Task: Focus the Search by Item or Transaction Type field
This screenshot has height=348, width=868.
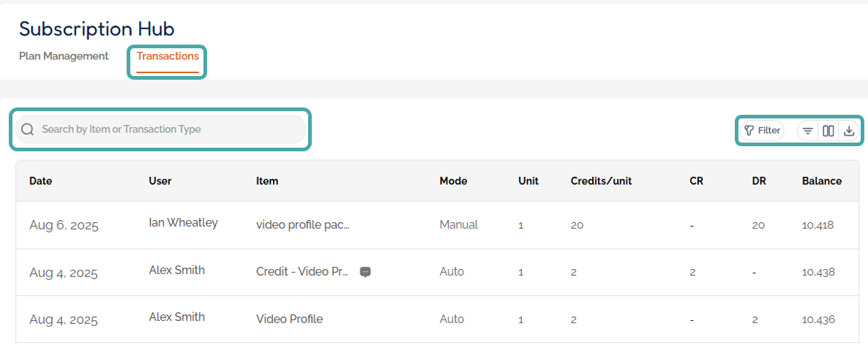Action: coord(168,129)
